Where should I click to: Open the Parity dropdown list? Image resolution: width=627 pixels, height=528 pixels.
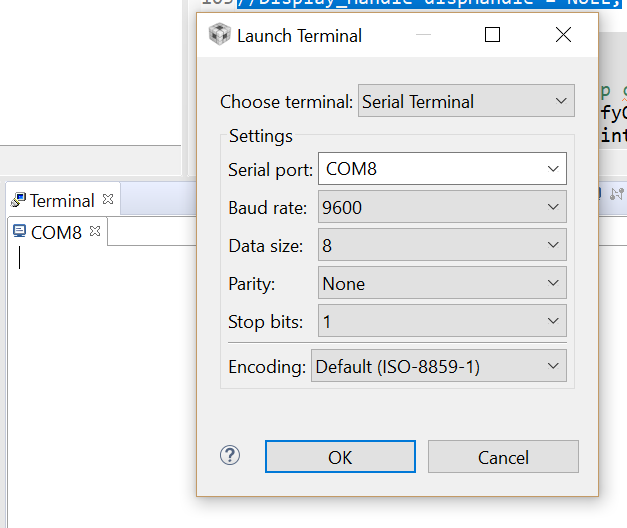442,283
